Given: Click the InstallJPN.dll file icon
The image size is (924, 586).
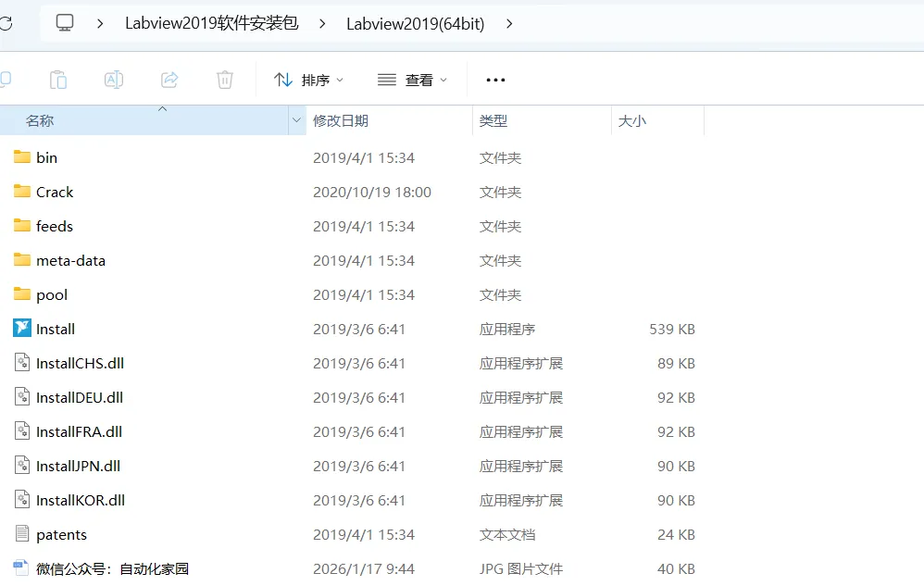Looking at the screenshot, I should coord(22,466).
